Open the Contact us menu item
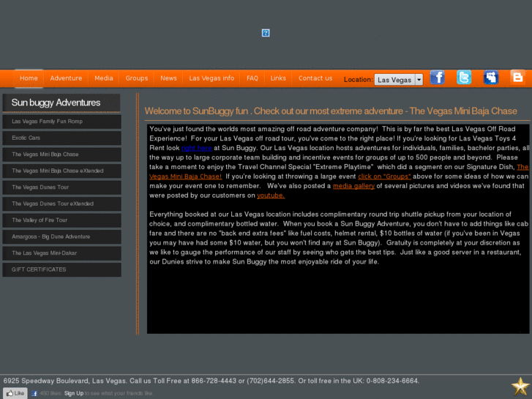This screenshot has width=532, height=399. click(315, 78)
